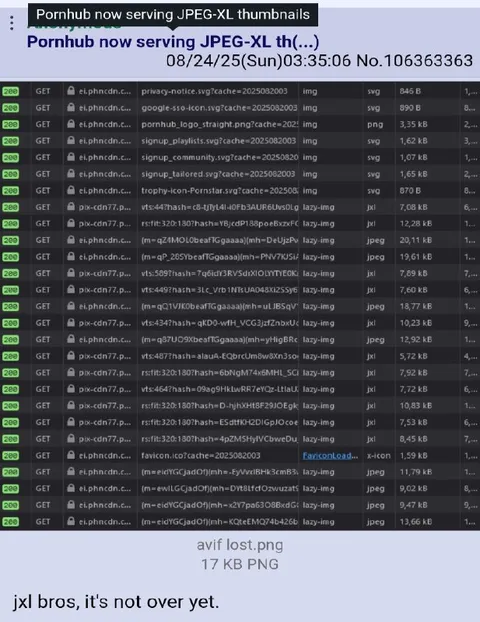Select the favicon.ico?cache request file name

(201, 455)
